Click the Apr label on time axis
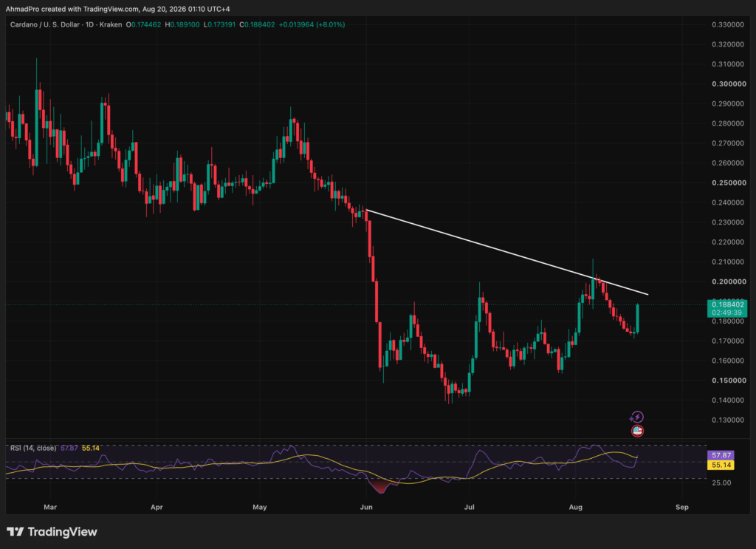756x549 pixels. point(157,507)
